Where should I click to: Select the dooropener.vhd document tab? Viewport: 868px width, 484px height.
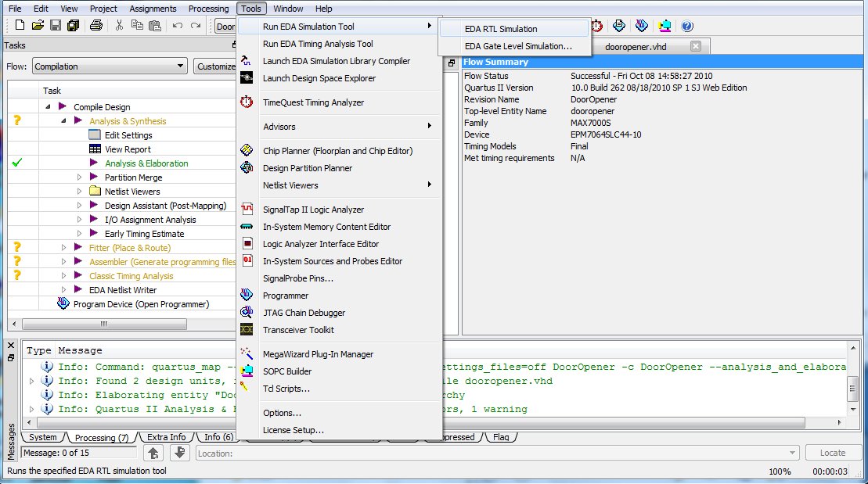click(636, 47)
